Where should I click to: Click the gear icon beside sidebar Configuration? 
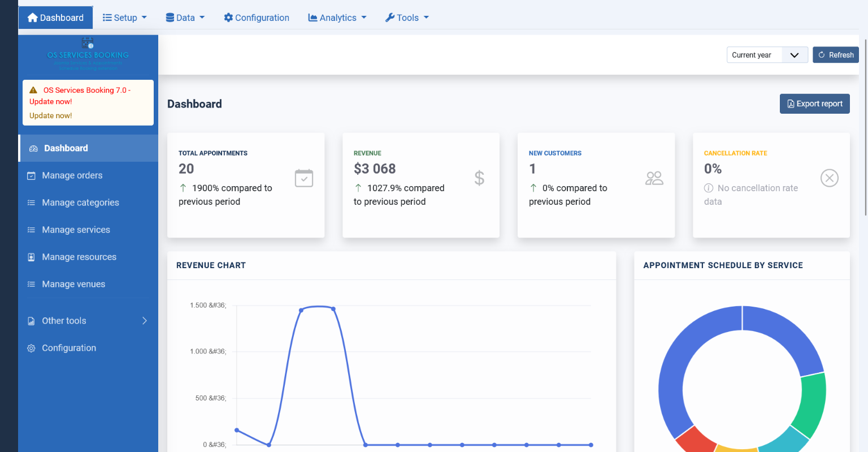pyautogui.click(x=31, y=348)
